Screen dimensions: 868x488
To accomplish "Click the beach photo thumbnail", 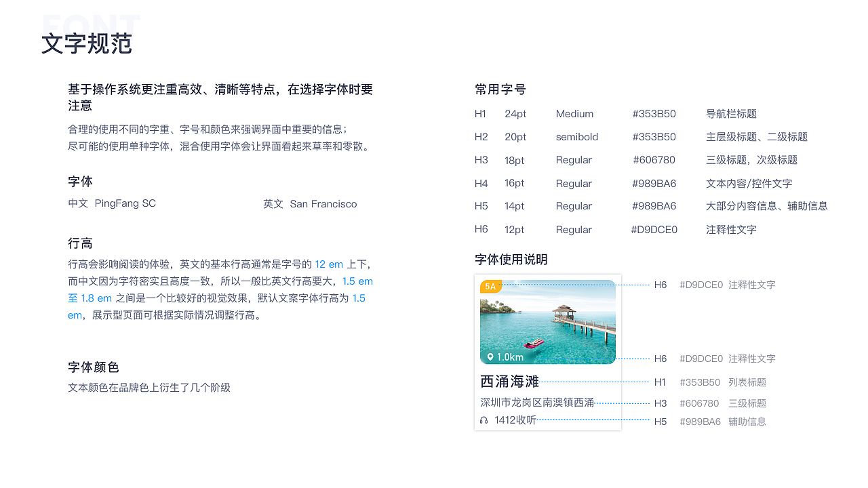I will point(547,321).
